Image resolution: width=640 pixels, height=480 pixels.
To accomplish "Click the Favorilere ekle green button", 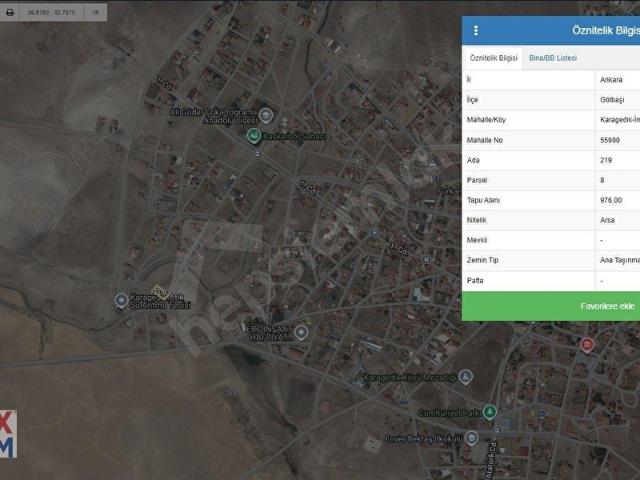I will click(551, 306).
